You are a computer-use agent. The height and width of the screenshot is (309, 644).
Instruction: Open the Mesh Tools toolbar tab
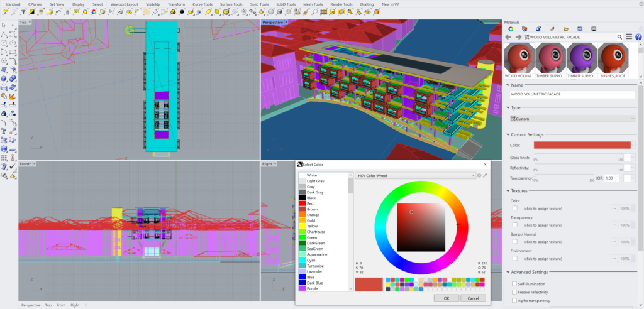[x=313, y=4]
